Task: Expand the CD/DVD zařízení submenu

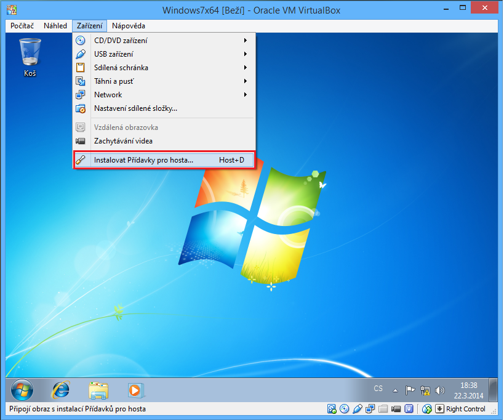Action: pyautogui.click(x=164, y=41)
